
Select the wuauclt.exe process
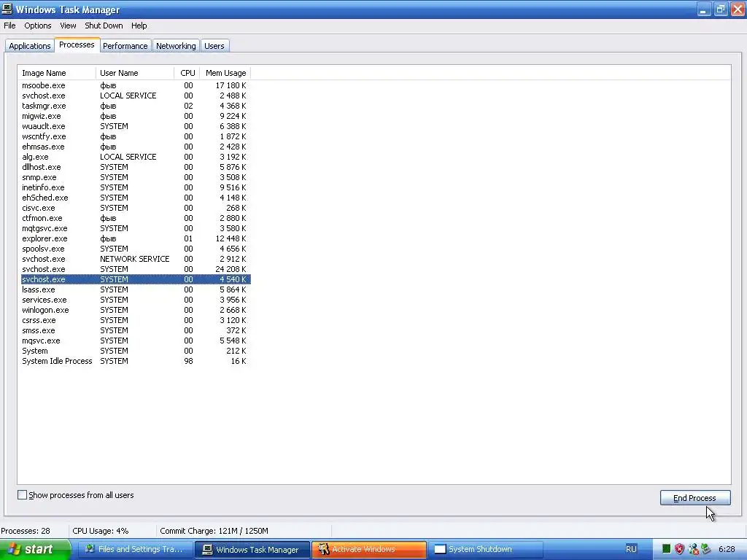pyautogui.click(x=135, y=126)
